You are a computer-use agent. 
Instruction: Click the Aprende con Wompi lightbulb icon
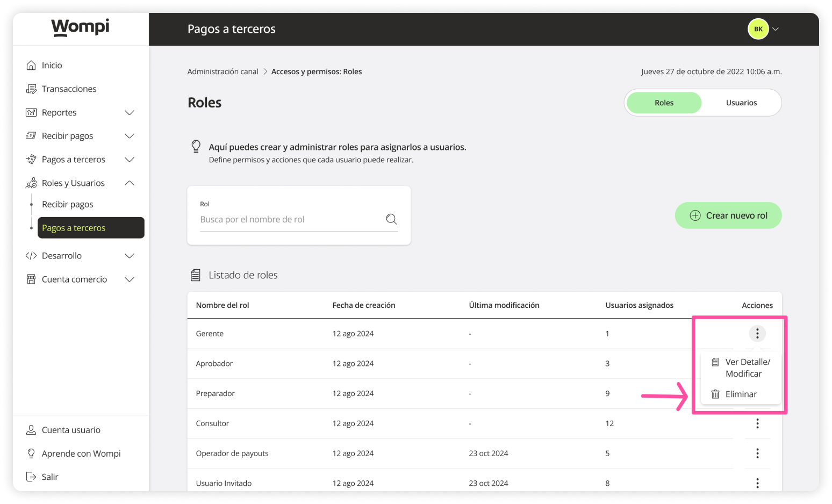(31, 453)
